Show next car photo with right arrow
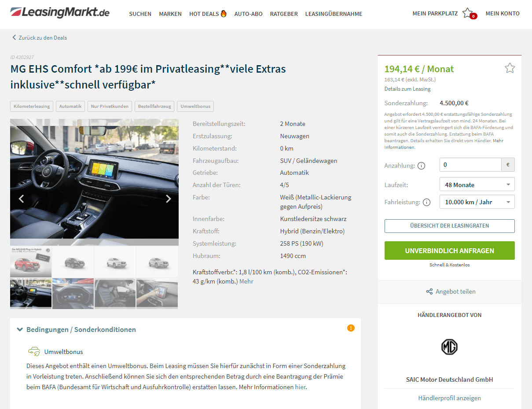The height and width of the screenshot is (409, 532). [x=168, y=199]
